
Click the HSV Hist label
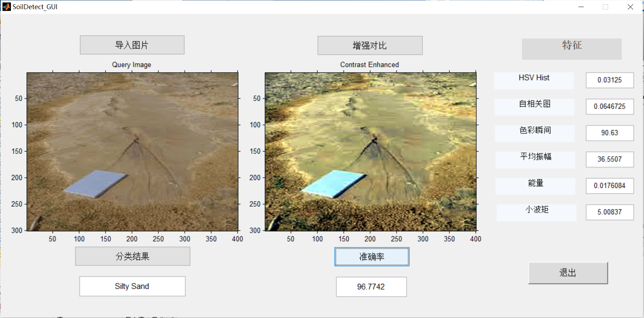pyautogui.click(x=534, y=81)
